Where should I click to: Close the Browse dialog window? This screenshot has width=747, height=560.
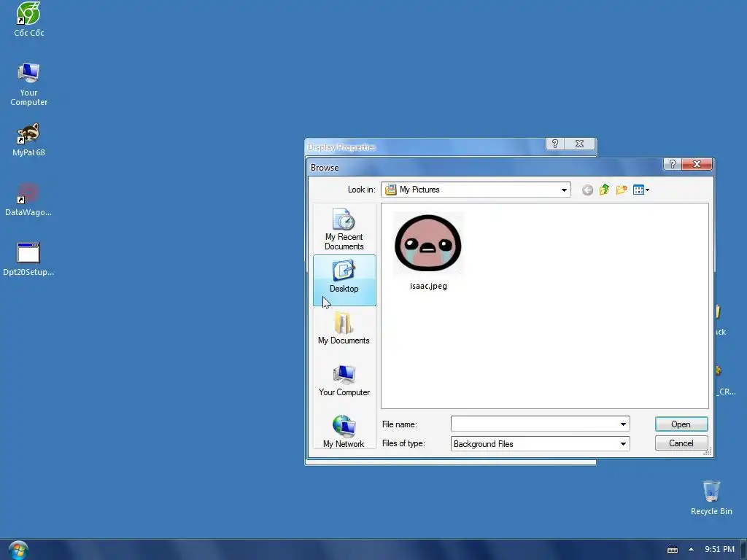pos(697,164)
